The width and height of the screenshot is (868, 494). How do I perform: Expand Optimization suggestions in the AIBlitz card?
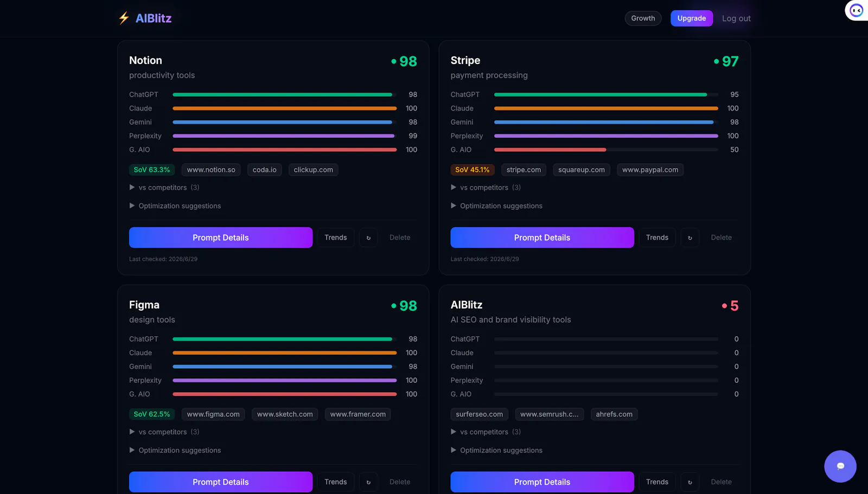[x=496, y=451]
